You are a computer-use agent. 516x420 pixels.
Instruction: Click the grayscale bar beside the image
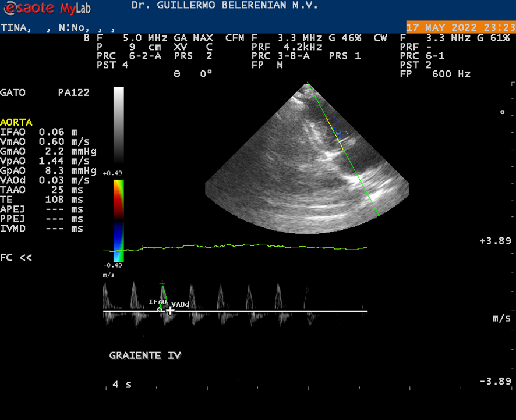[118, 125]
